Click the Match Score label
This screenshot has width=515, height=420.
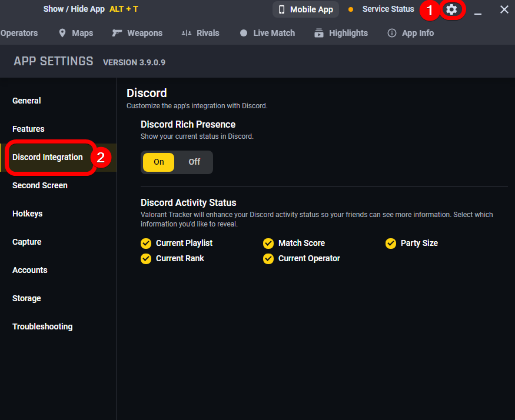[301, 244]
